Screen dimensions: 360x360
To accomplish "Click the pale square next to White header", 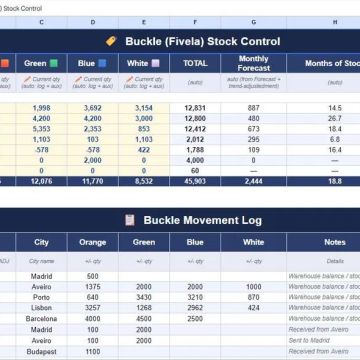I will click(x=156, y=63).
